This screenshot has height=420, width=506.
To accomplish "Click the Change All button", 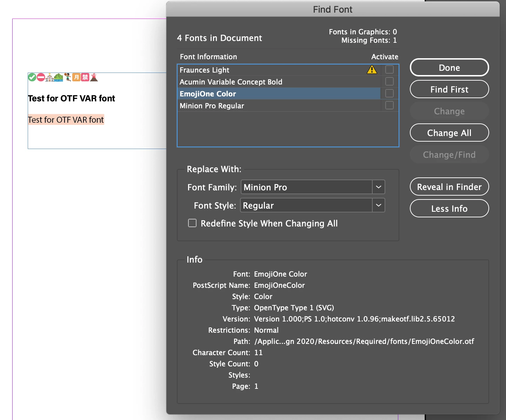I will (450, 133).
